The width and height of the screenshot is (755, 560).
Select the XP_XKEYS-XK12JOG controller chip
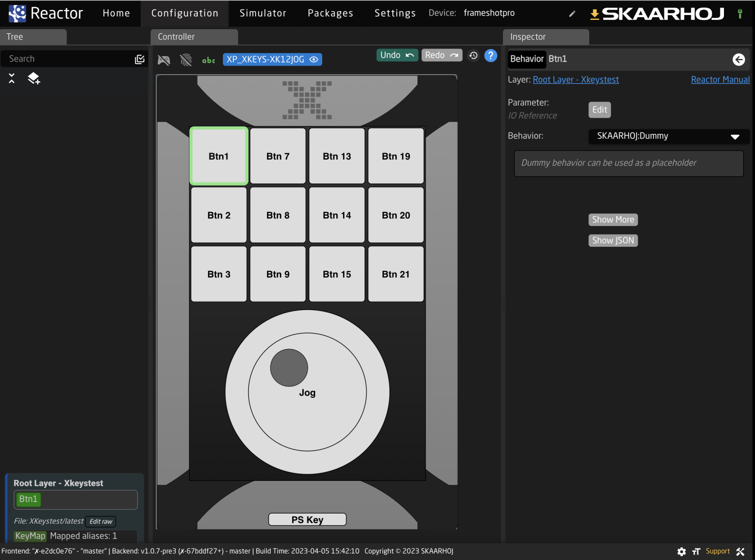272,59
